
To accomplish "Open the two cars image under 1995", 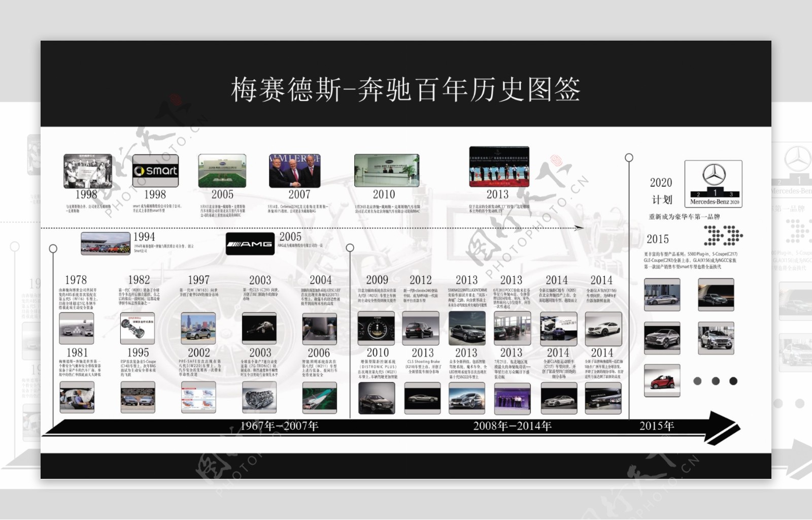I will coord(138,397).
